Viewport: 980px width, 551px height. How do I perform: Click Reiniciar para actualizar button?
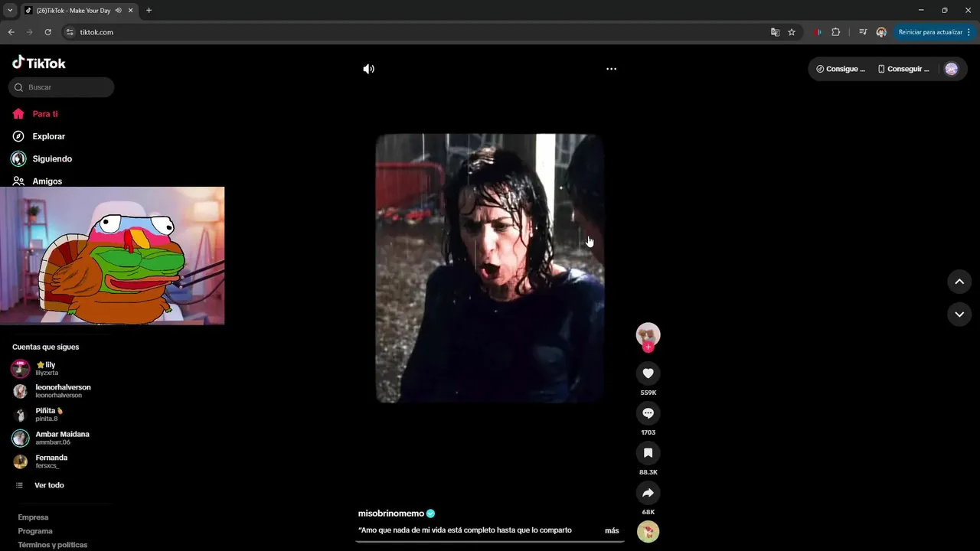point(929,32)
